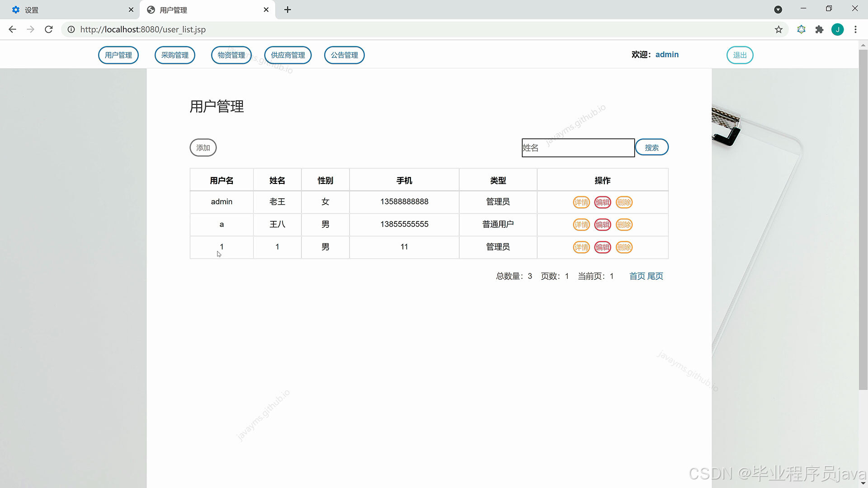View 详情 for user admin

pos(581,202)
